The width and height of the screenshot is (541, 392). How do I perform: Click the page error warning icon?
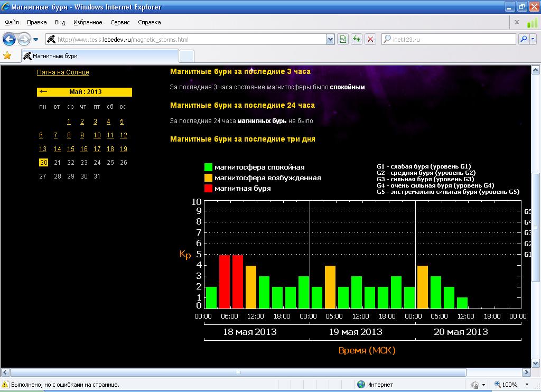(x=5, y=385)
